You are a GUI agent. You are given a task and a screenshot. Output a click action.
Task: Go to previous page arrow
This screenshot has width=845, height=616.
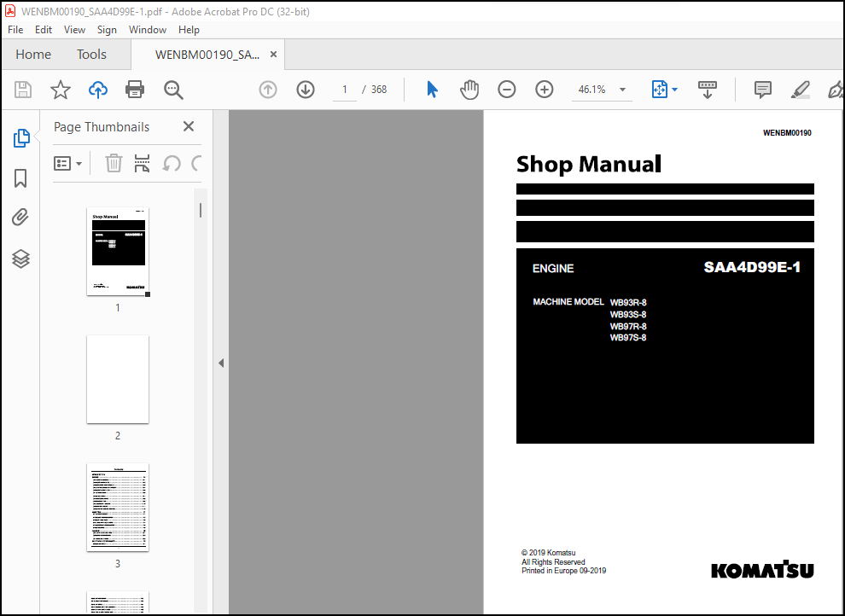coord(268,90)
